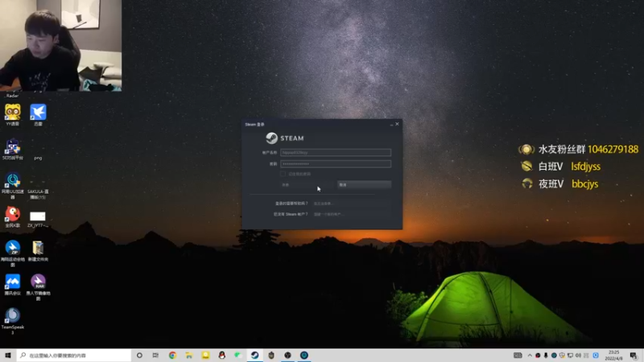The image size is (644, 362).
Task: Open the taskbar clock showing 23:25
Action: (613, 356)
